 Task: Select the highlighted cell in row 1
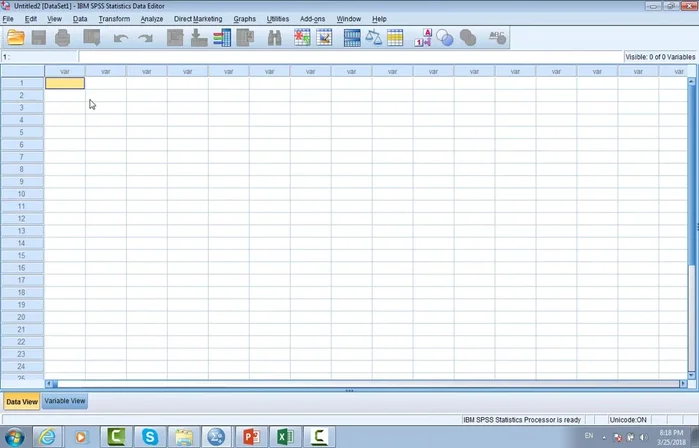65,83
